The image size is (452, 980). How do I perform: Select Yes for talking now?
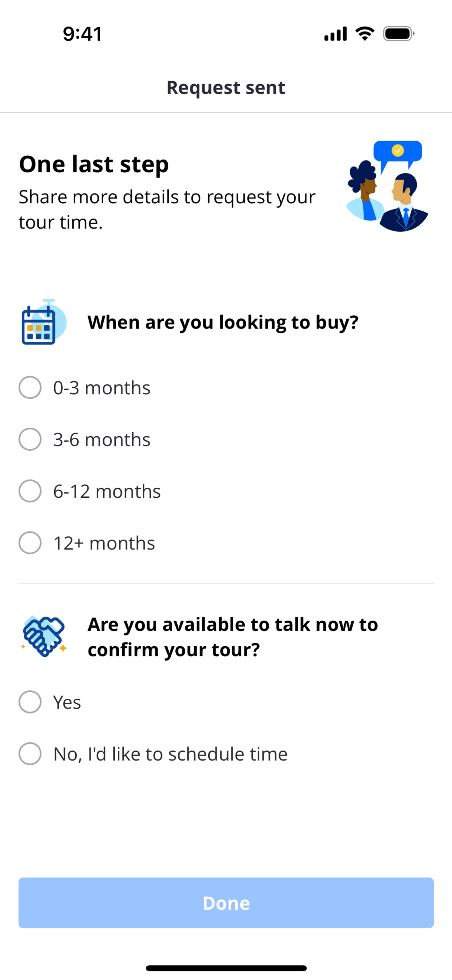30,702
